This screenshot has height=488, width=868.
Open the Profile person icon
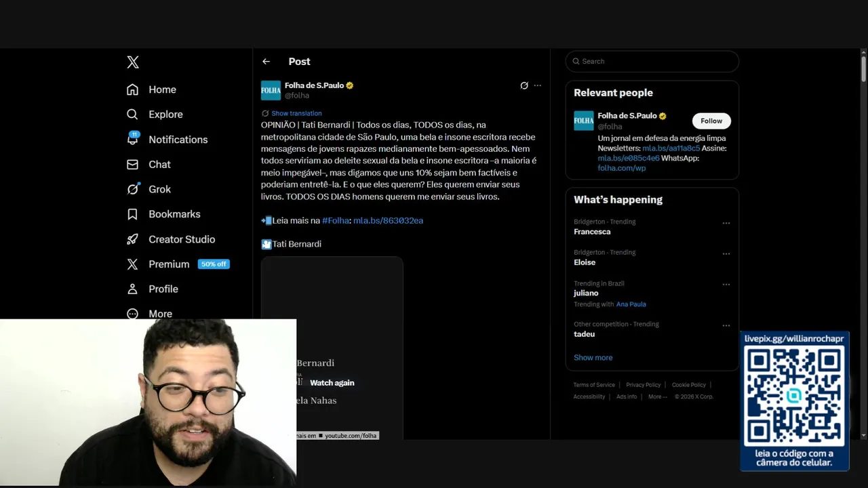[x=133, y=289]
